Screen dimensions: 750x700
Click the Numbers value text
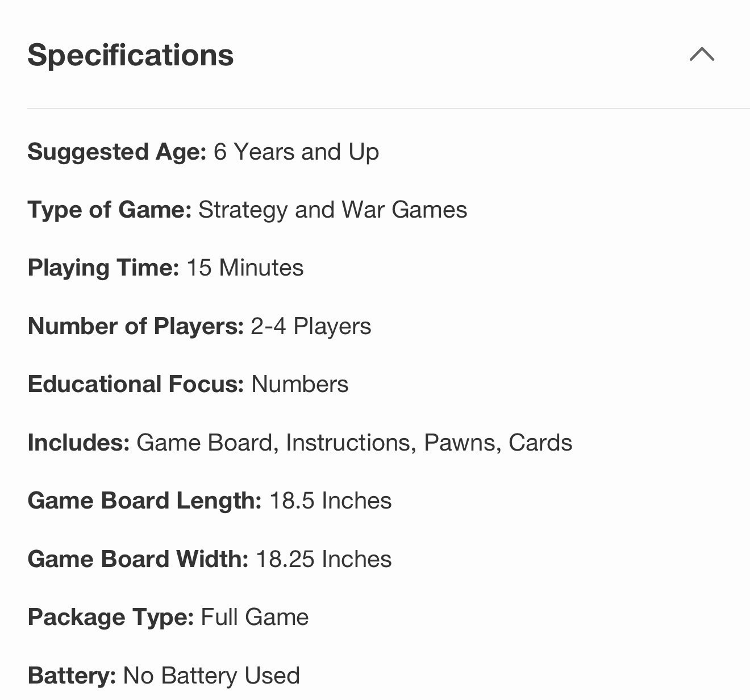coord(300,385)
